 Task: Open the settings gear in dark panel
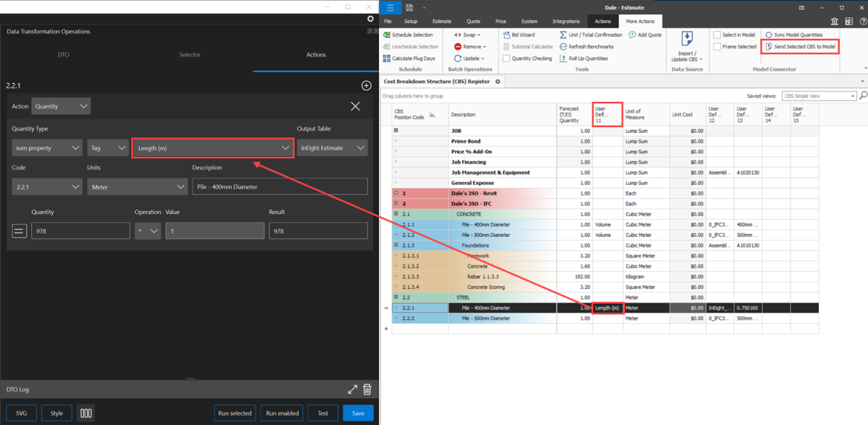[x=370, y=20]
